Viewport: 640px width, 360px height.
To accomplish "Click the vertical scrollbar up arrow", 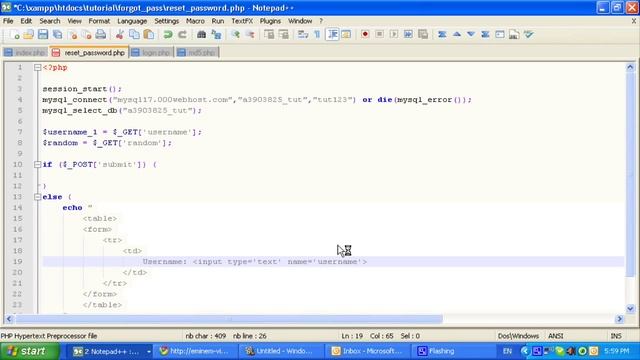I will click(x=630, y=67).
